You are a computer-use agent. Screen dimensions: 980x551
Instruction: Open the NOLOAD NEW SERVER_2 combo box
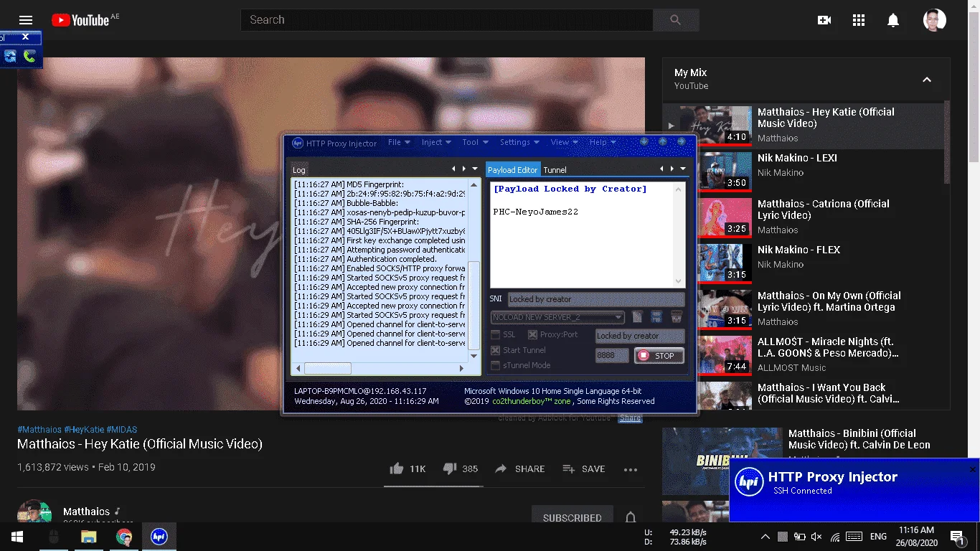point(557,317)
